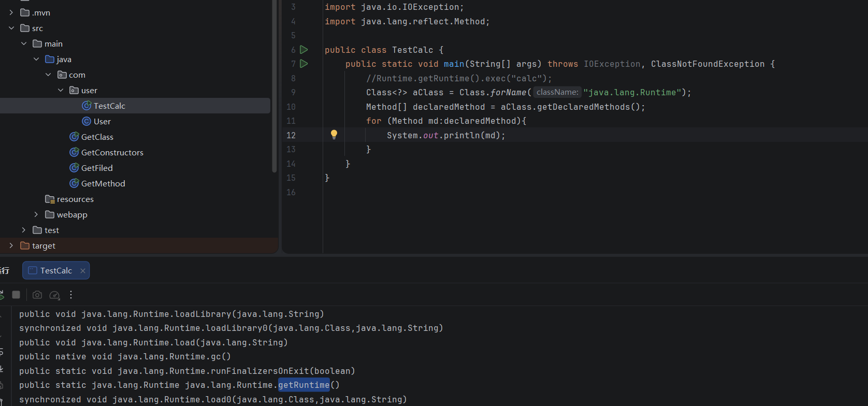Open the yellow lightbulb quick-fix on line 12
Screen dimensions: 868x406
click(334, 135)
